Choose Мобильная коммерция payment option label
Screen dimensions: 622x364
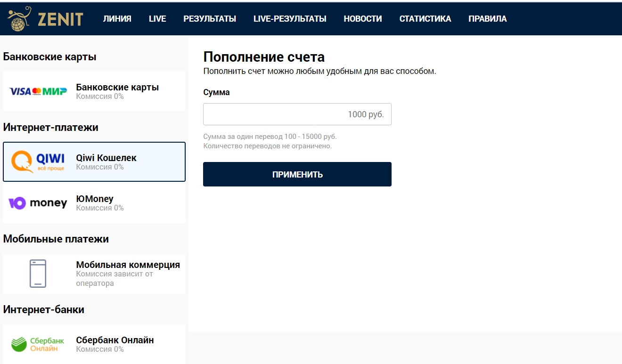coord(128,265)
